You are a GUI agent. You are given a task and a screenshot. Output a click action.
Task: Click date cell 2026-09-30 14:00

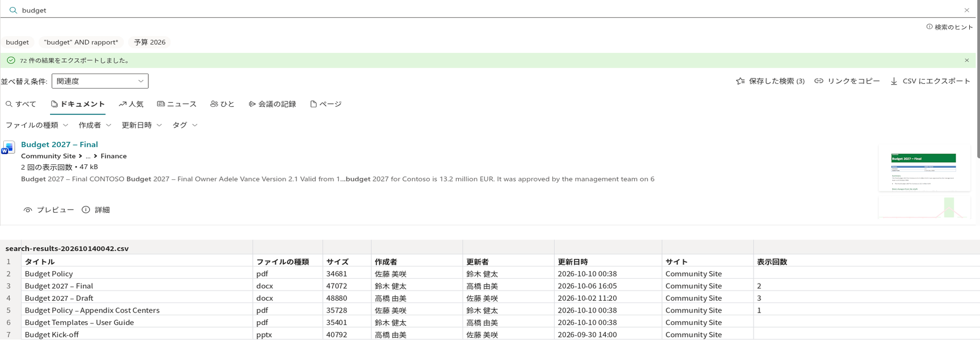(608, 335)
